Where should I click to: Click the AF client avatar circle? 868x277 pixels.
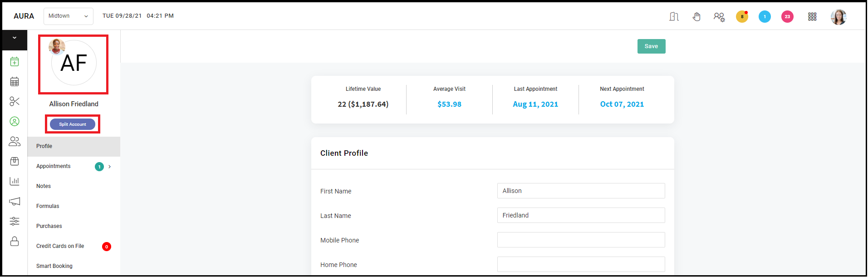click(74, 63)
